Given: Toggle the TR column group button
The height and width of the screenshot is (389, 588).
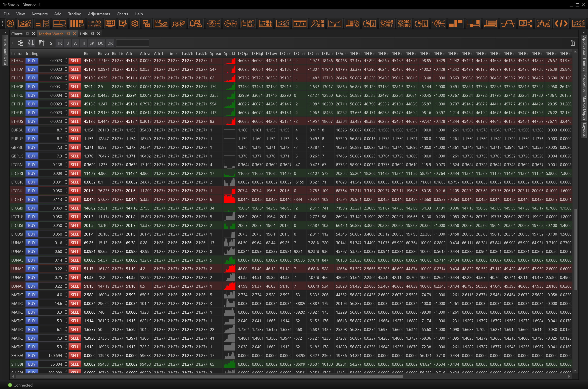Looking at the screenshot, I should tap(60, 43).
